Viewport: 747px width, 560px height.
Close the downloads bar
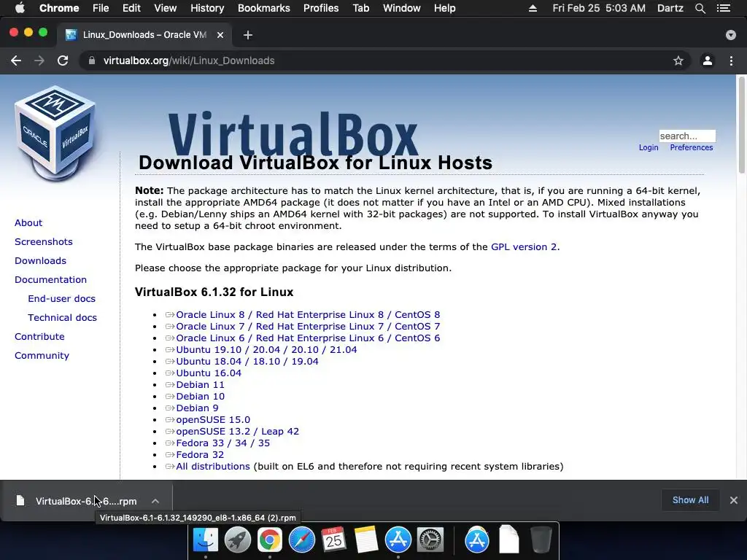click(x=734, y=500)
